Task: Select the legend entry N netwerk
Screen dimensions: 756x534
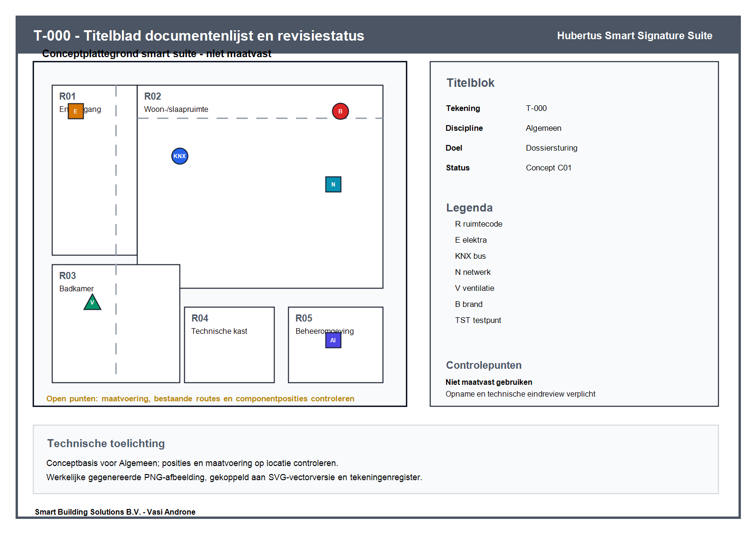Action: point(472,272)
